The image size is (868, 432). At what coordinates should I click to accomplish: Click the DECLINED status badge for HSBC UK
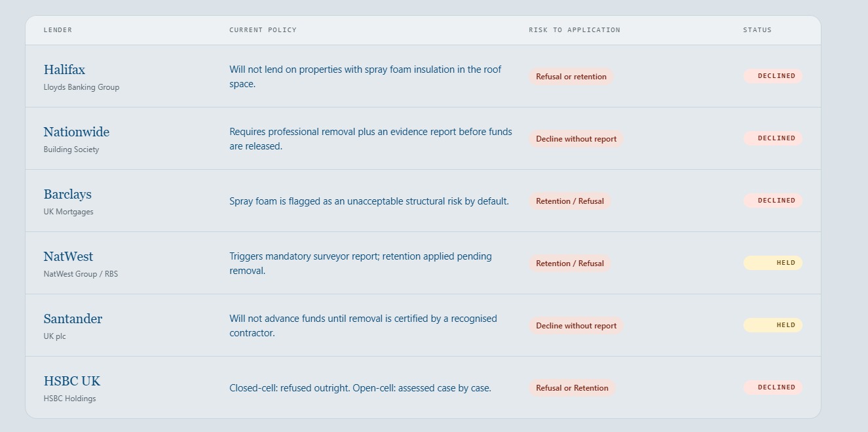(773, 387)
